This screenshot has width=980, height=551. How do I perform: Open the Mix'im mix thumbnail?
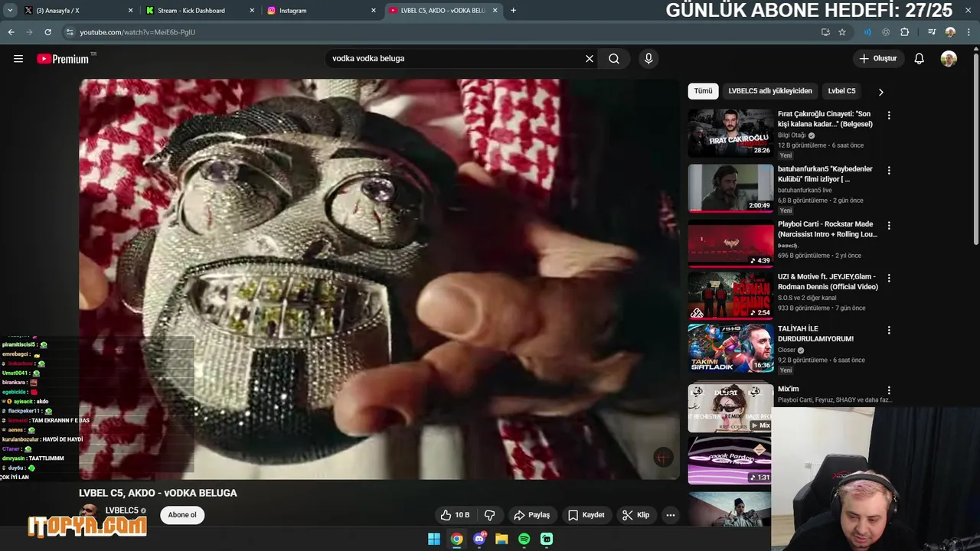tap(730, 408)
